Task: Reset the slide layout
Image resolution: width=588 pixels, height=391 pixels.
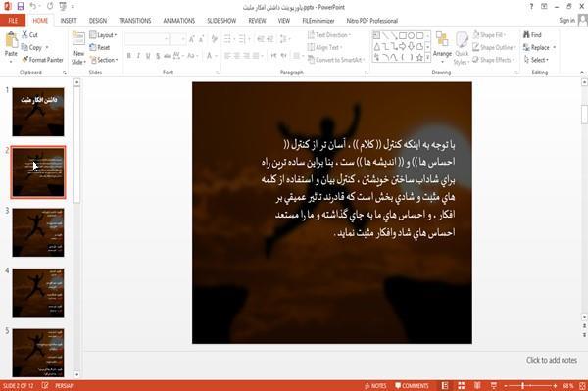Action: pyautogui.click(x=100, y=47)
